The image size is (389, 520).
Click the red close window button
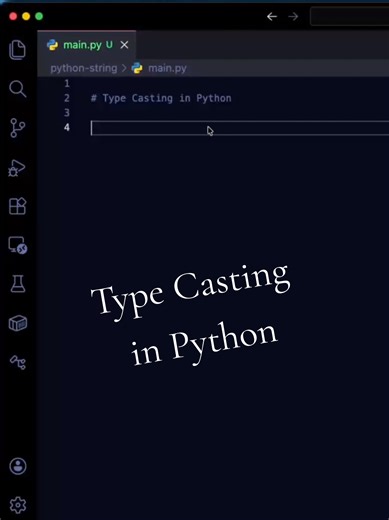point(13,16)
